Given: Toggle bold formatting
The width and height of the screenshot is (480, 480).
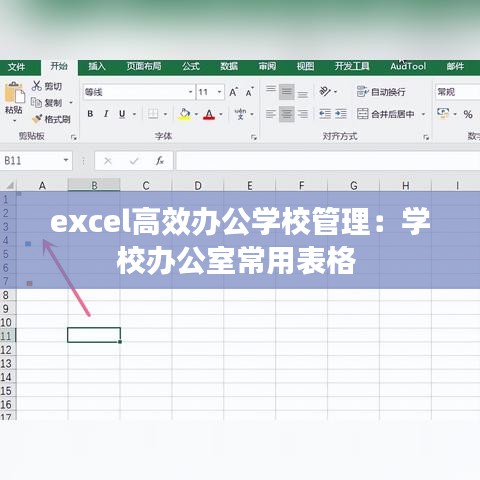Looking at the screenshot, I should point(90,114).
